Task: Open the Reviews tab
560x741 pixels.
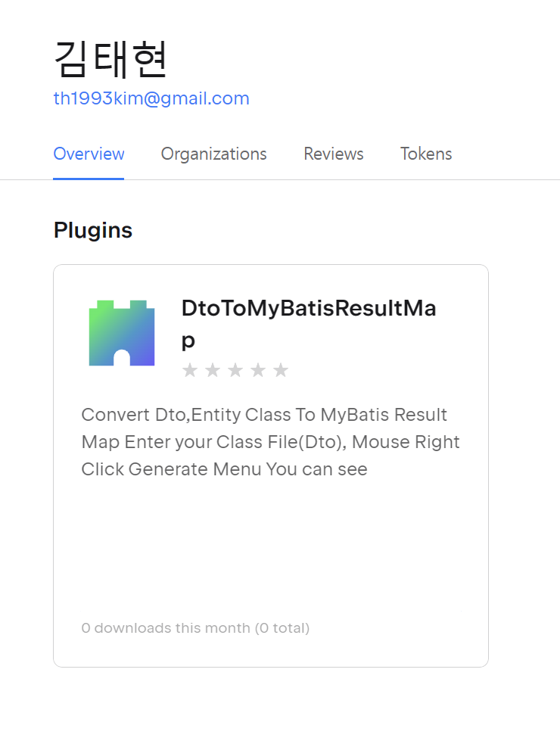Action: click(x=334, y=154)
